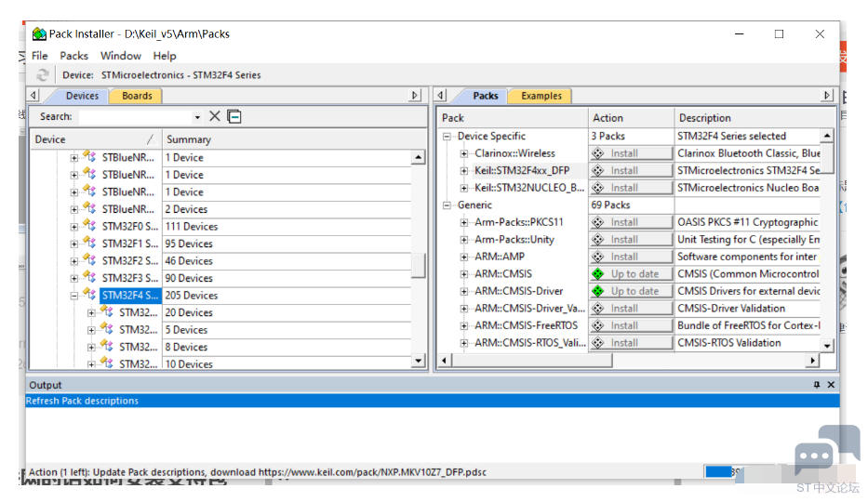Click the green up-to-date icon for ARM::CMSIS-Driver
Image resolution: width=868 pixels, height=502 pixels.
pos(598,291)
